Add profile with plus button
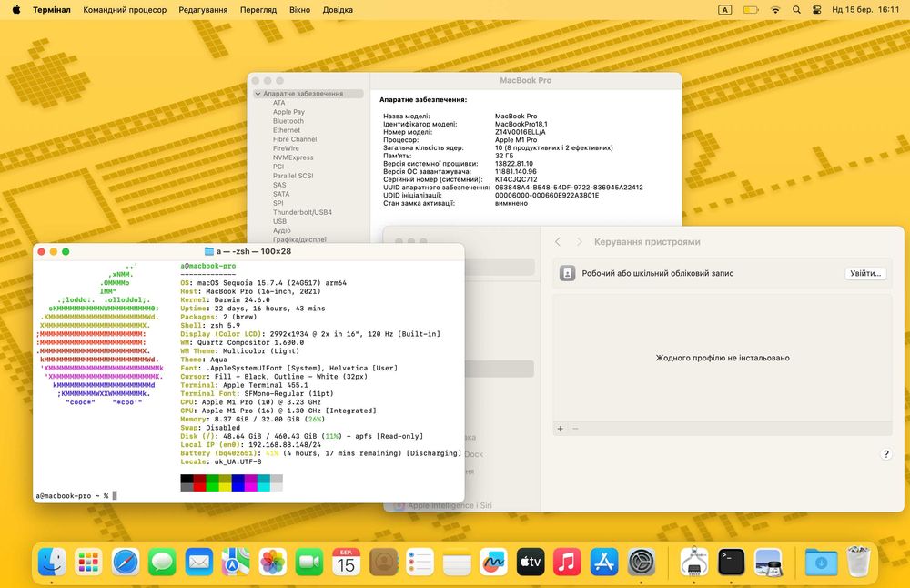This screenshot has height=588, width=910. click(x=560, y=429)
